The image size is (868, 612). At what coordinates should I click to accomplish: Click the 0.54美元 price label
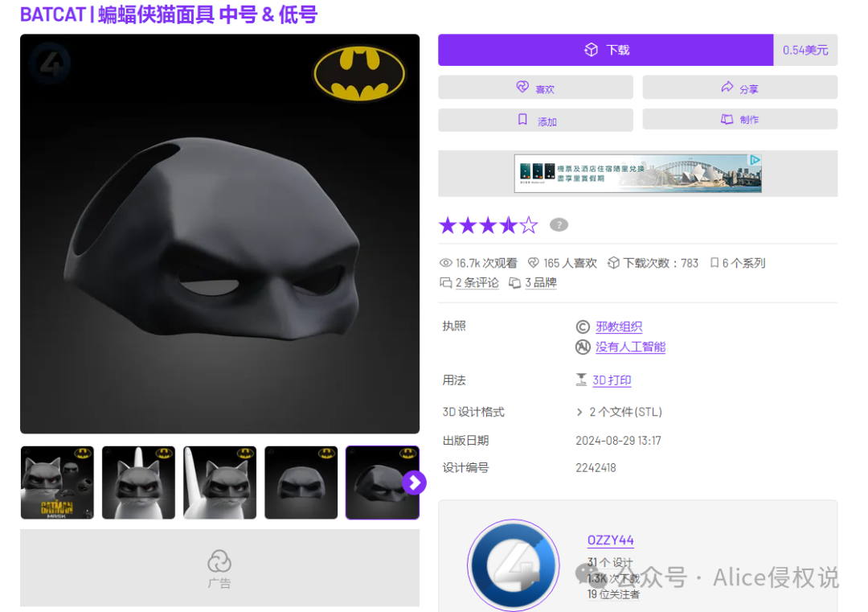[805, 50]
